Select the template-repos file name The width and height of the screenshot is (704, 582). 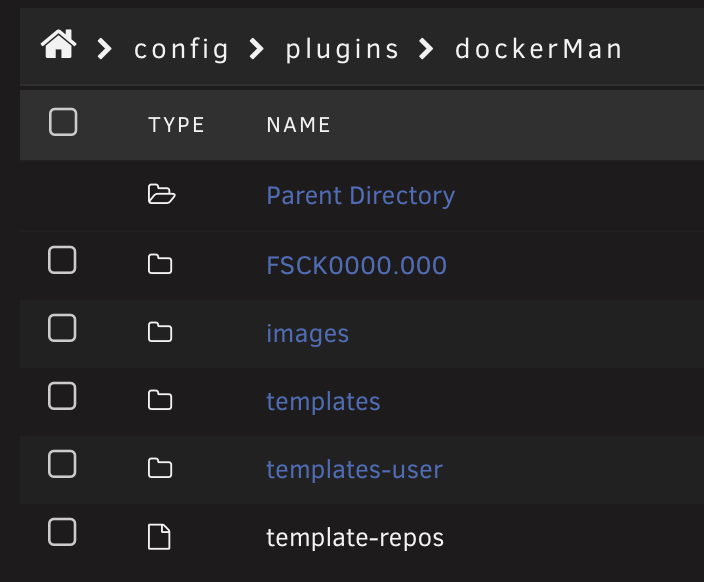(355, 538)
